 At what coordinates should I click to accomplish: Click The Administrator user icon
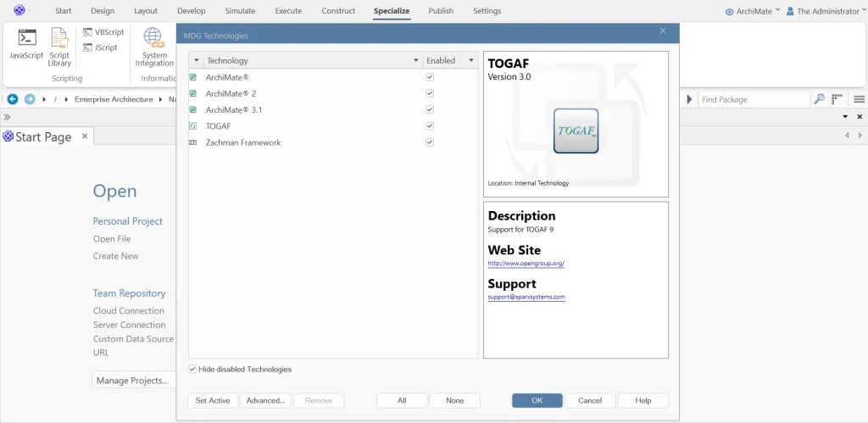[790, 11]
